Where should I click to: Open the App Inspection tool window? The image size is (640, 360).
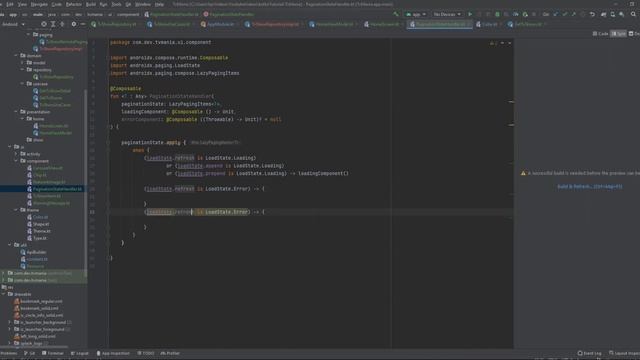coord(113,353)
